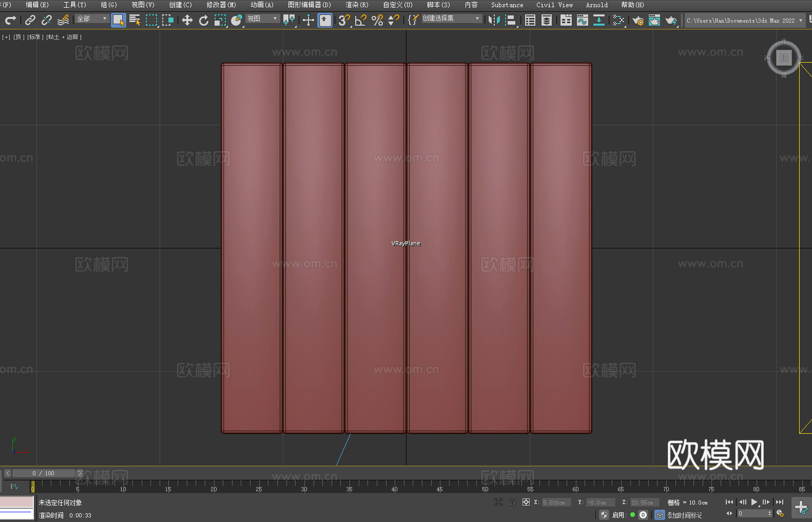Activate the Select and Scale tool

pos(220,20)
